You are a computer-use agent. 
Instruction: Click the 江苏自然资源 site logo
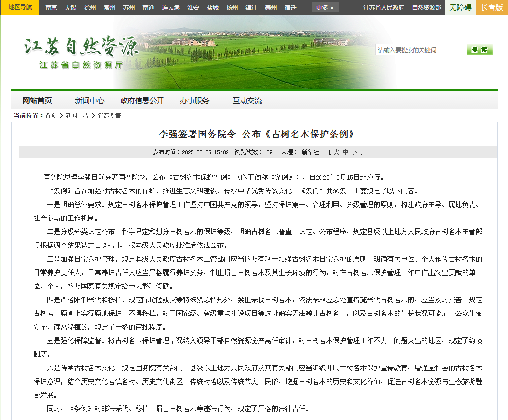tap(81, 52)
